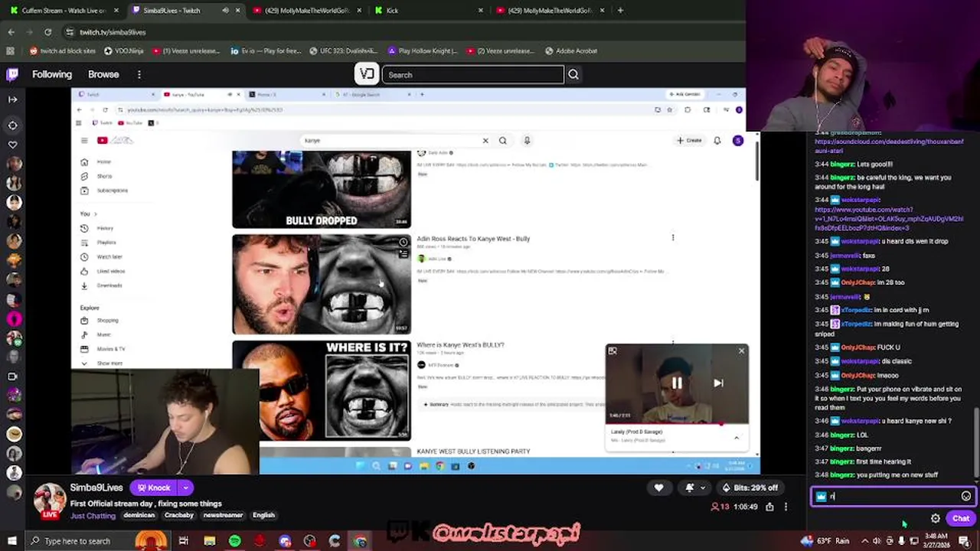Click the YouTube search magnifier icon

point(503,140)
